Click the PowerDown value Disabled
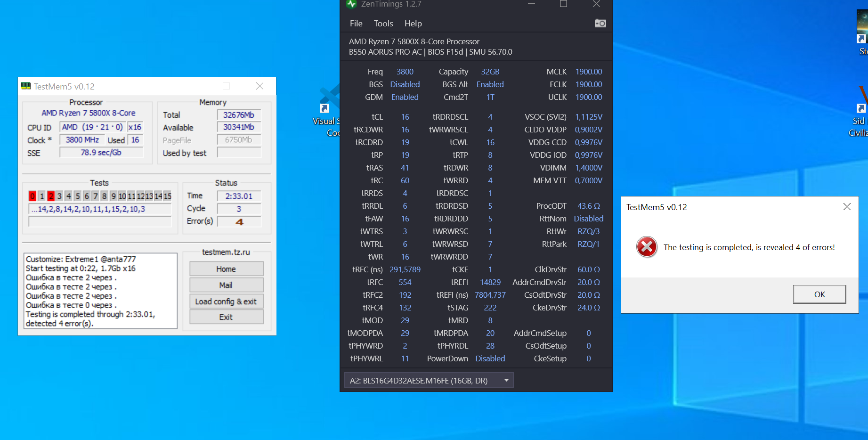Viewport: 868px width, 440px height. click(490, 359)
